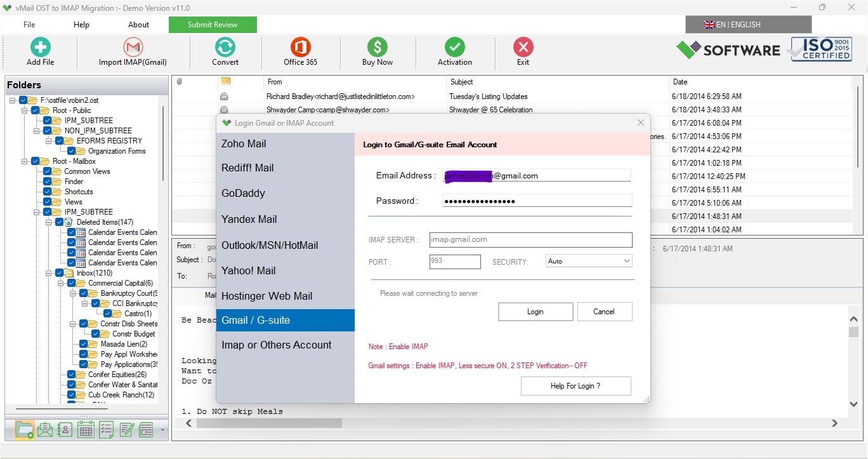The width and height of the screenshot is (868, 459).
Task: Select the notes pencil icon
Action: coord(126,430)
